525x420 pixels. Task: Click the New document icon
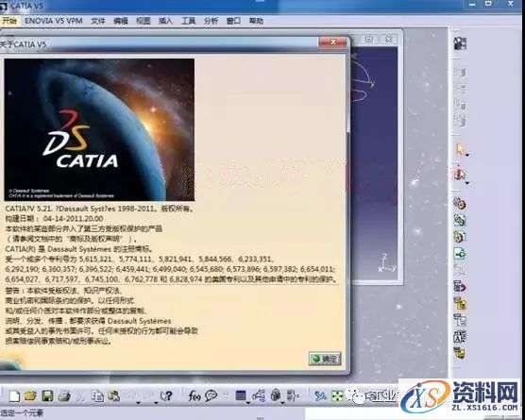click(x=14, y=396)
